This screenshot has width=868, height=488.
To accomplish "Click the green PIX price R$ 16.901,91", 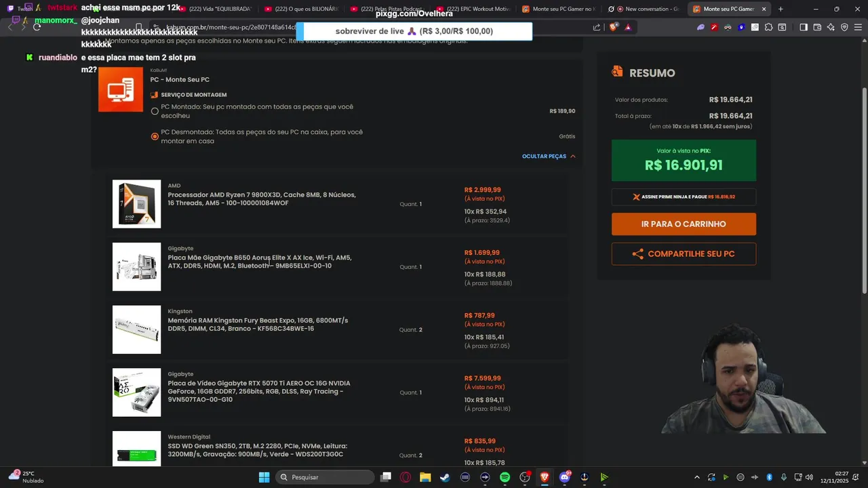I will (x=684, y=165).
